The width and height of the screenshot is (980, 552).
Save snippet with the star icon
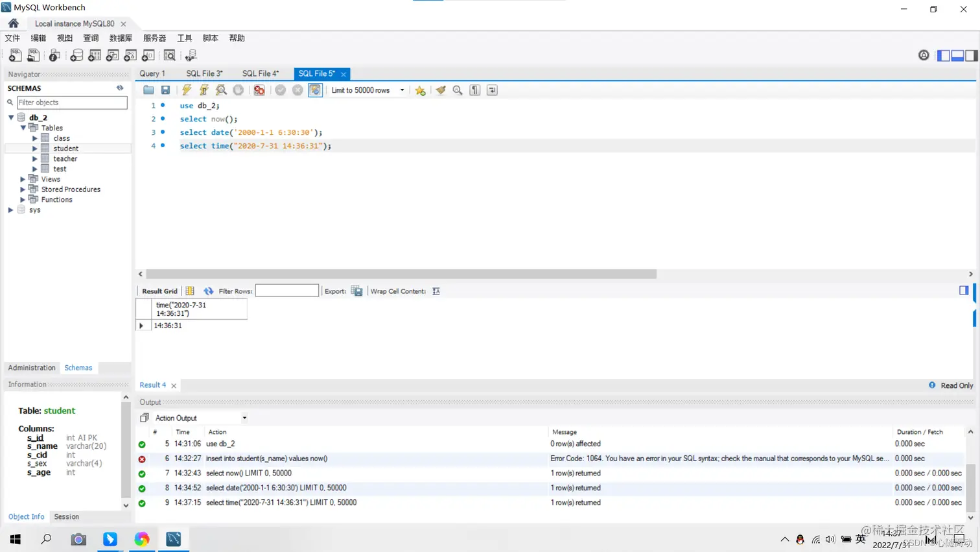click(x=420, y=90)
